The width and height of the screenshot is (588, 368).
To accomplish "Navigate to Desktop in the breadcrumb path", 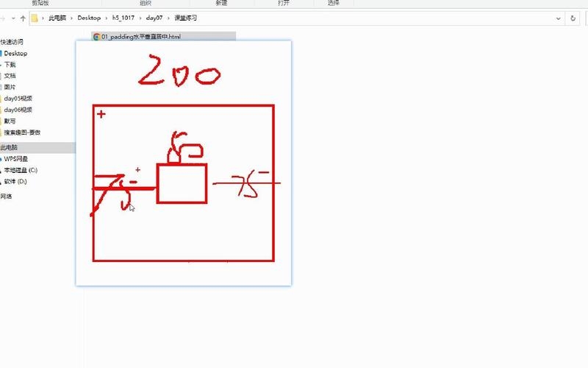I will point(89,18).
